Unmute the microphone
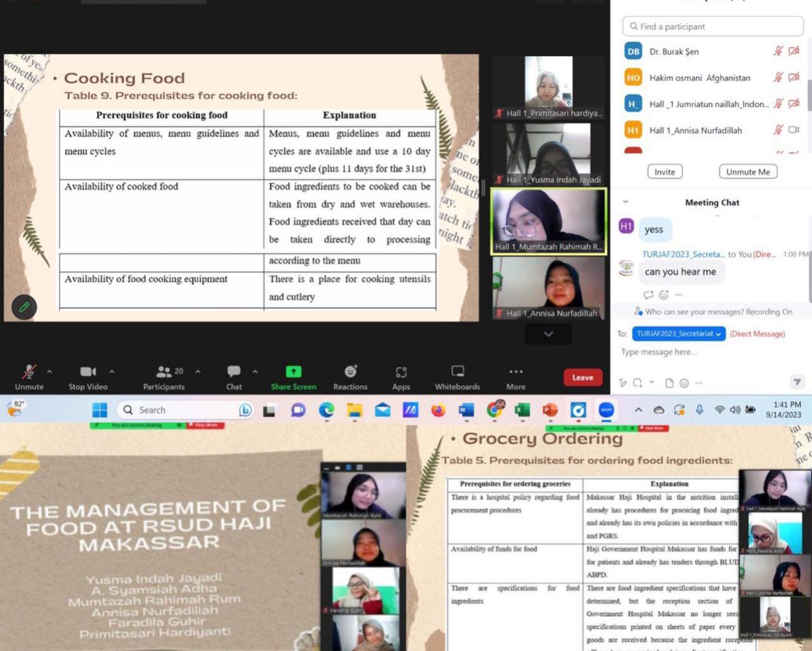Screen dimensions: 812x651 tap(29, 372)
